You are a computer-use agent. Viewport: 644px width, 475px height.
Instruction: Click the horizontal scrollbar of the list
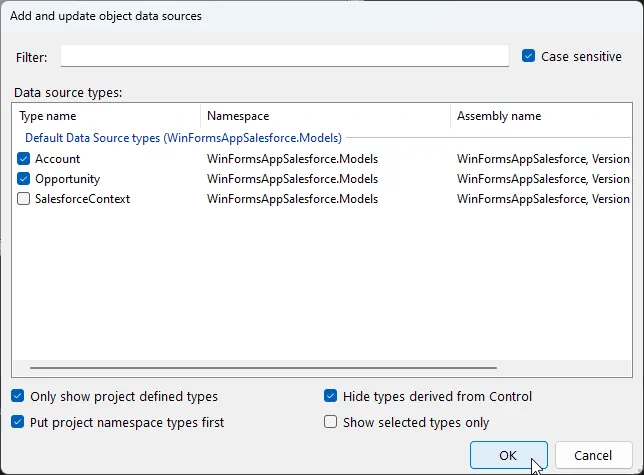pyautogui.click(x=263, y=368)
